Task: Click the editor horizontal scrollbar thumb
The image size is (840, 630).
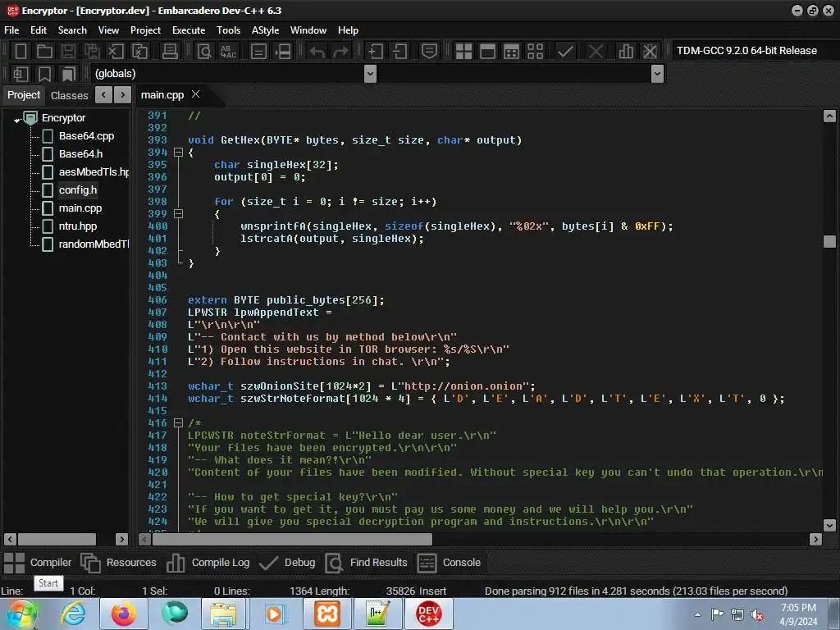Action: tap(292, 540)
